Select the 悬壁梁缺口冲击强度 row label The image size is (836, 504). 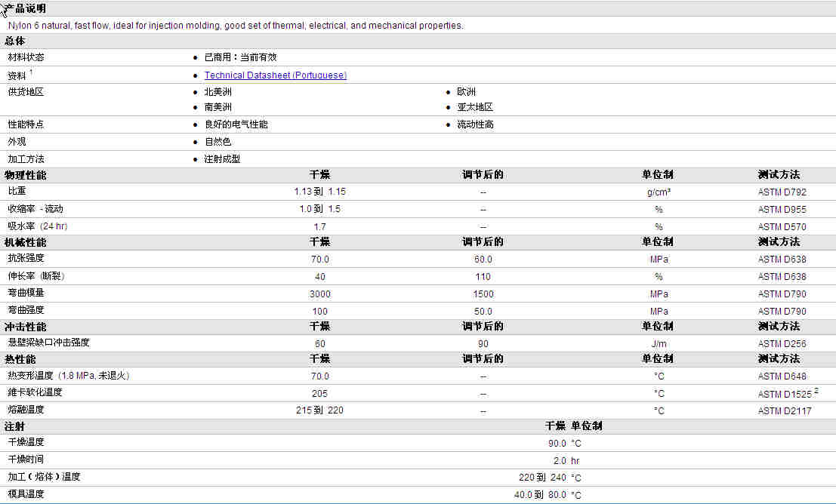pyautogui.click(x=48, y=342)
